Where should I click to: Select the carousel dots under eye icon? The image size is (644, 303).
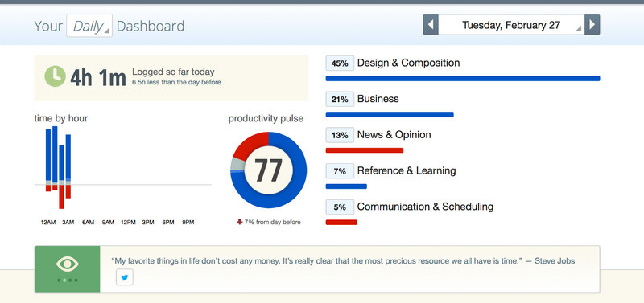point(68,280)
